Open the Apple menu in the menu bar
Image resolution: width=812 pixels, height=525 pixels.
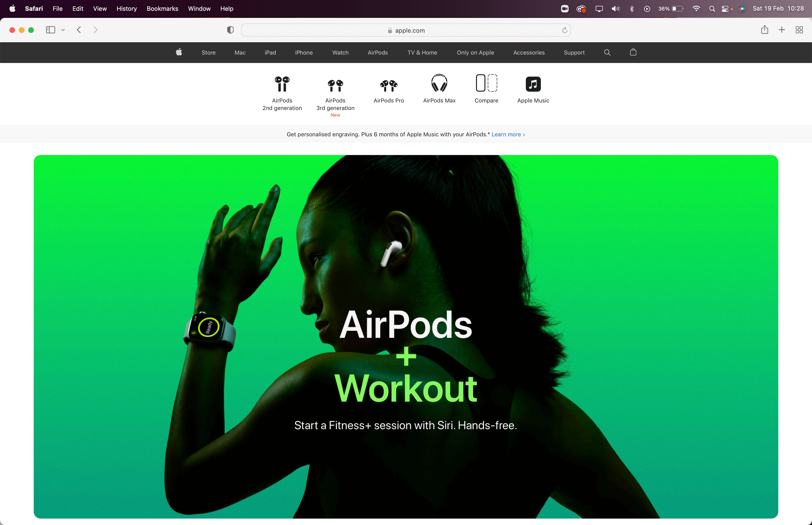tap(12, 8)
